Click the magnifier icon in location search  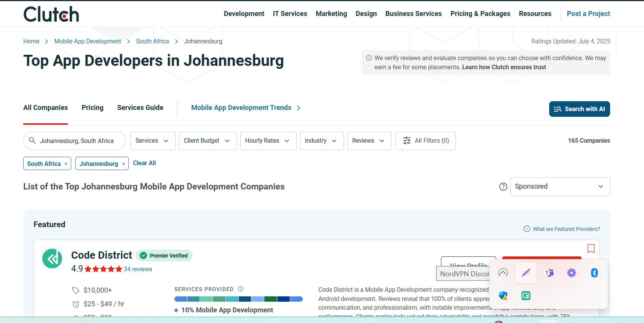(x=32, y=140)
